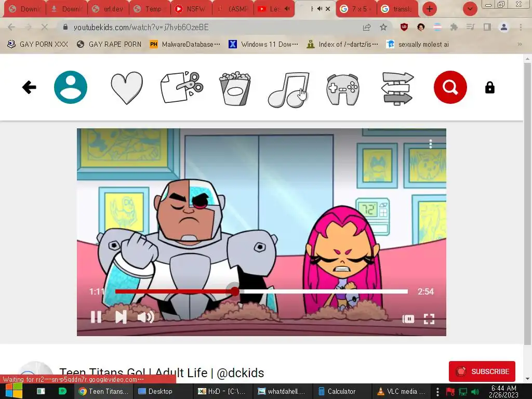Open the paper and scissors crafts category
Image resolution: width=532 pixels, height=399 pixels.
[182, 87]
